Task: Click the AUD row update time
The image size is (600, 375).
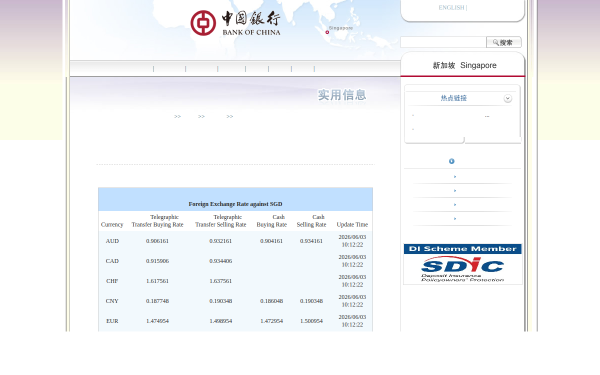Action: (x=352, y=241)
